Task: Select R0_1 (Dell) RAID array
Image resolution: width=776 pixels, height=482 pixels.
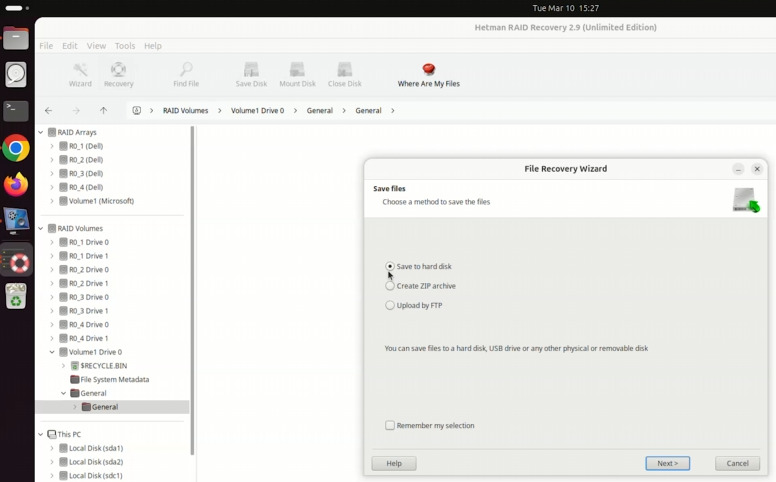Action: (81, 146)
